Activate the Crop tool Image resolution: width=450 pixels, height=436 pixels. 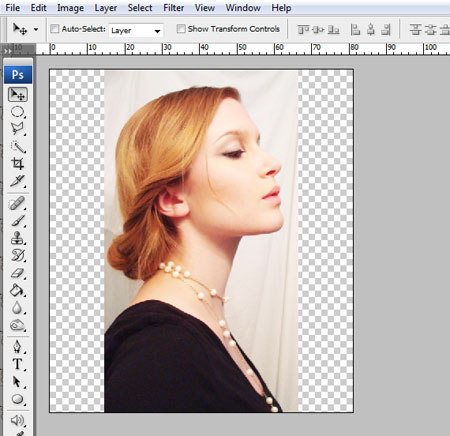coord(18,164)
